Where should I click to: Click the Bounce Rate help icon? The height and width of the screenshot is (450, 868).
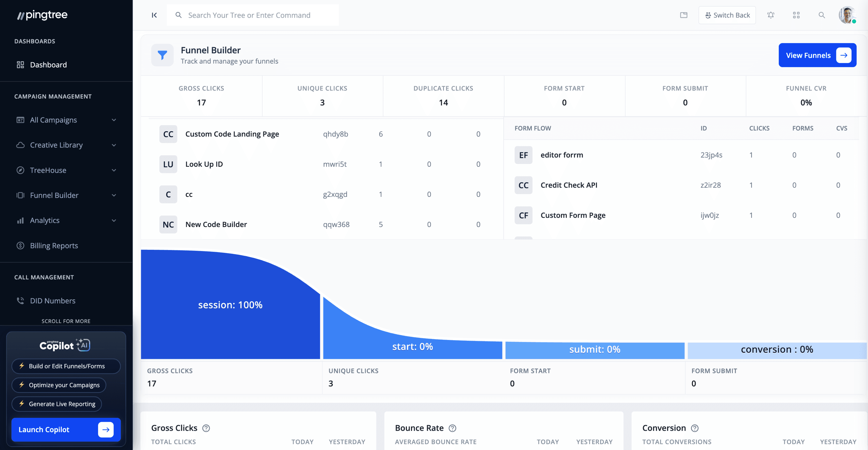tap(452, 428)
